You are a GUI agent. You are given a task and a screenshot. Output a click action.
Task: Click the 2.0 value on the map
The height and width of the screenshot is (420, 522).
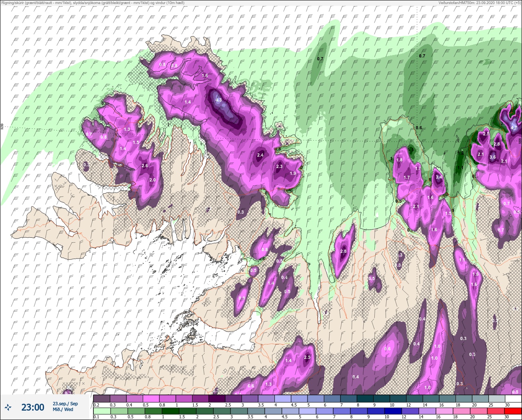(153, 180)
